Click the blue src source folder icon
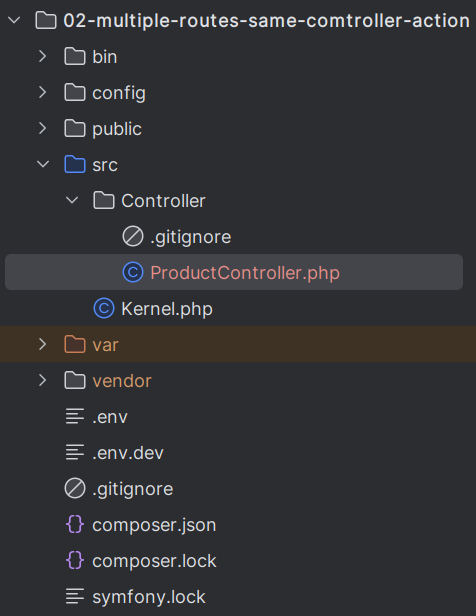476x616 pixels. coord(75,164)
